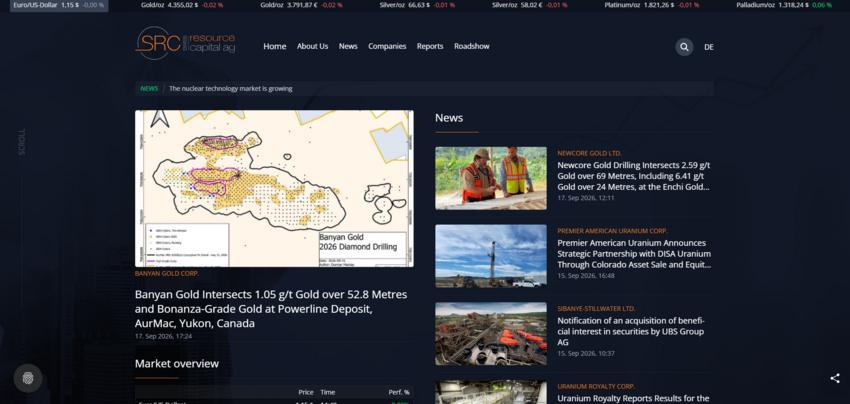Open Premier American Uranium Strategic Partnership headline
Image resolution: width=850 pixels, height=404 pixels.
(634, 254)
